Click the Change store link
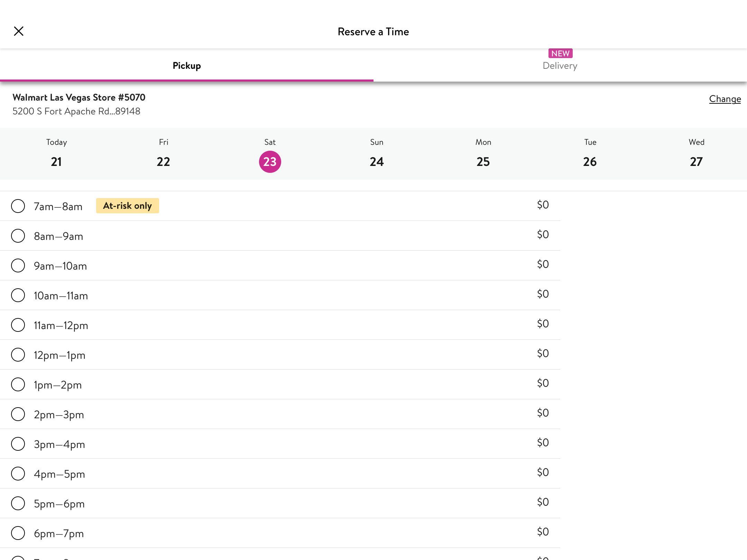 (x=725, y=99)
